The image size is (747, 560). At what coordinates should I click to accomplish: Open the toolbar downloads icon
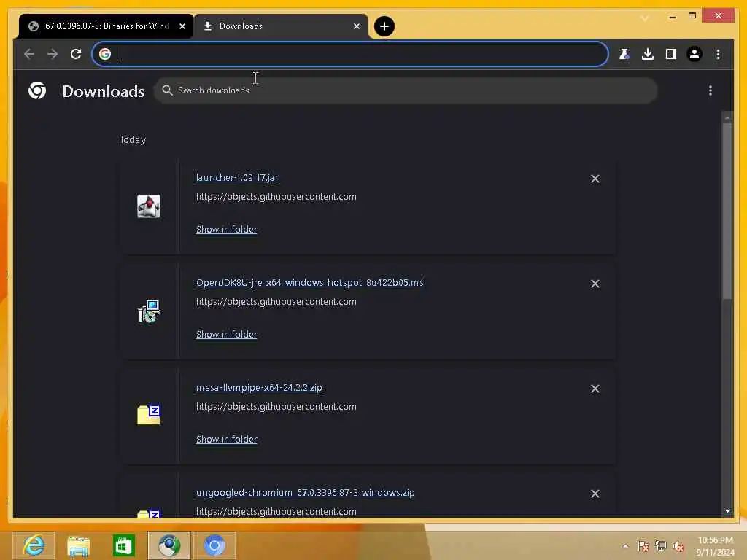[x=648, y=54]
